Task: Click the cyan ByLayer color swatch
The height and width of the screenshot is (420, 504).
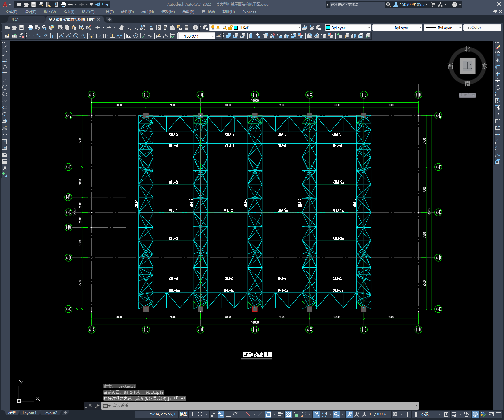Action: pos(328,28)
